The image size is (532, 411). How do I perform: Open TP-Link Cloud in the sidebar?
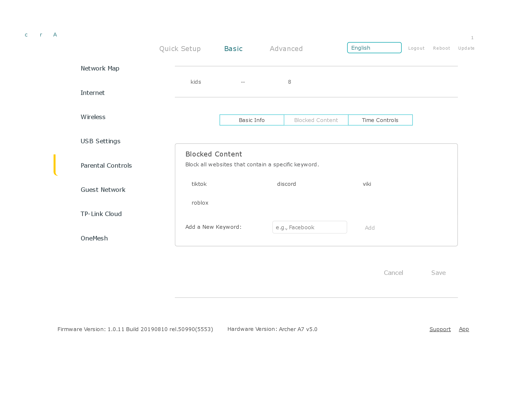point(101,214)
